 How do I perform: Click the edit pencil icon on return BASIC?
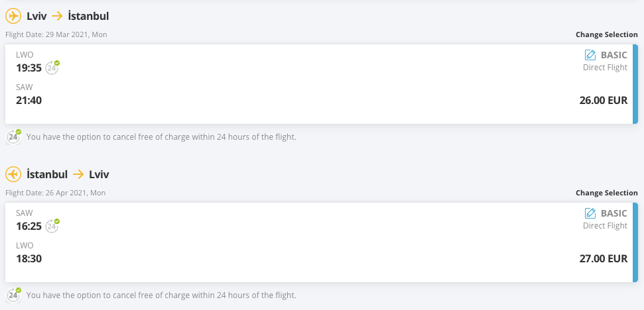(590, 213)
